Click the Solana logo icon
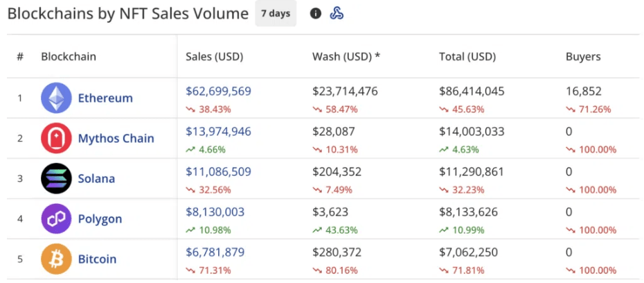The height and width of the screenshot is (283, 644). (56, 178)
